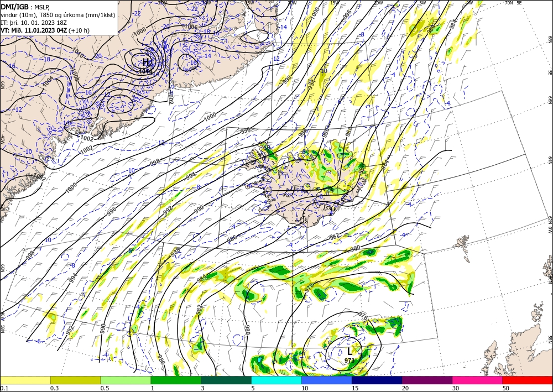This screenshot has width=553, height=392.
Task: Click the '20' legend value label
Action: point(405,388)
